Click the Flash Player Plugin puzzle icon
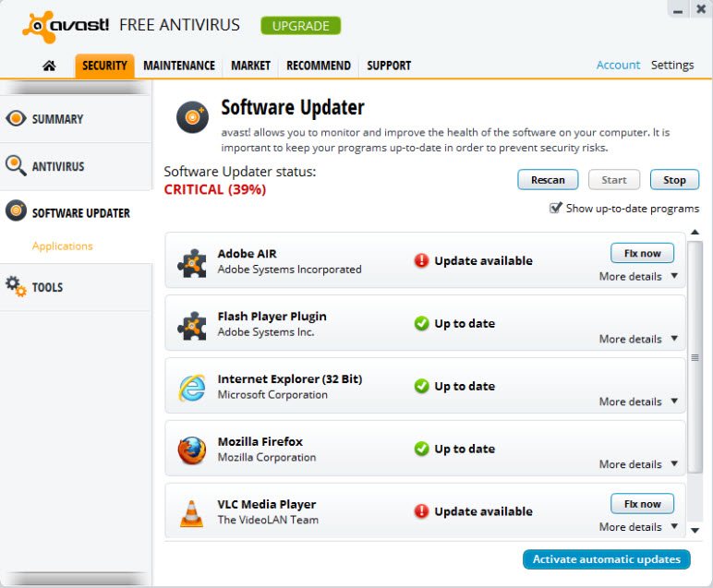713x588 pixels. pos(192,326)
